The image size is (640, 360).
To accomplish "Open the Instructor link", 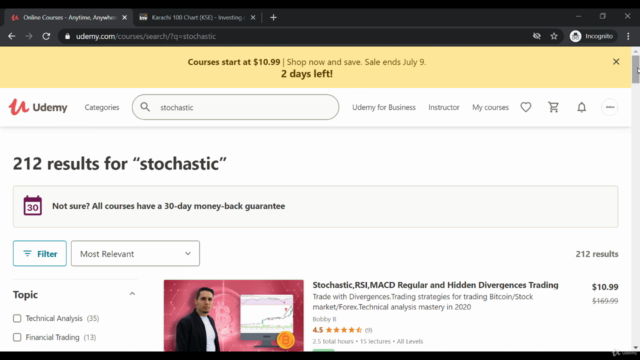I will click(444, 107).
